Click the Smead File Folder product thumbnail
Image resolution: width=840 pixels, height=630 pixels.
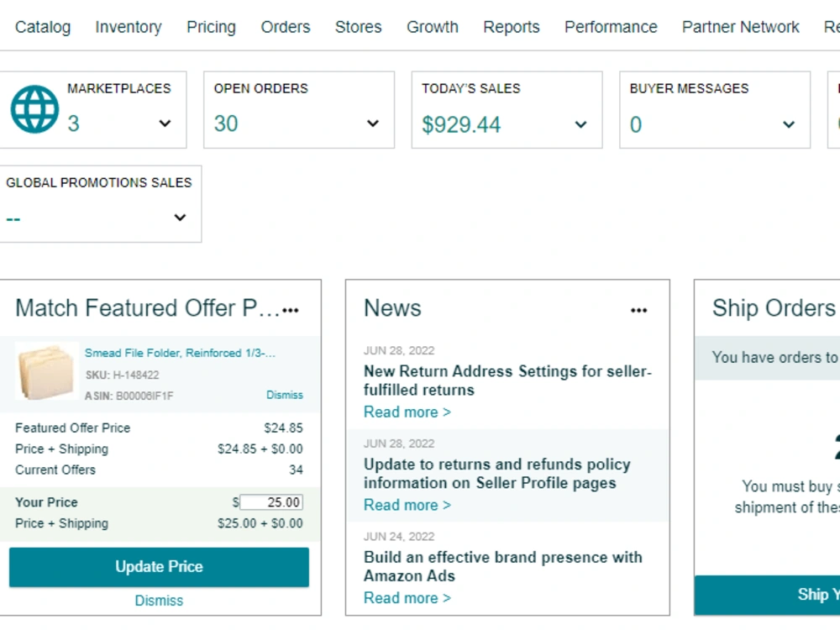coord(46,371)
